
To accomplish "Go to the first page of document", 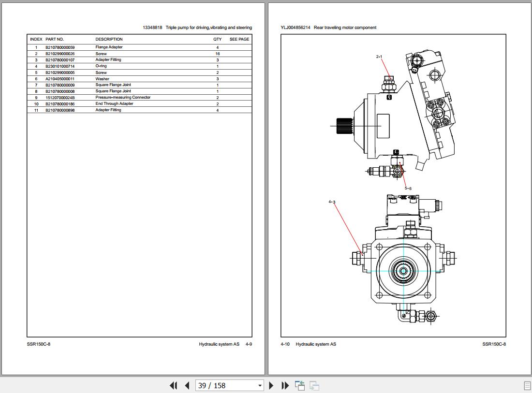I will [173, 386].
